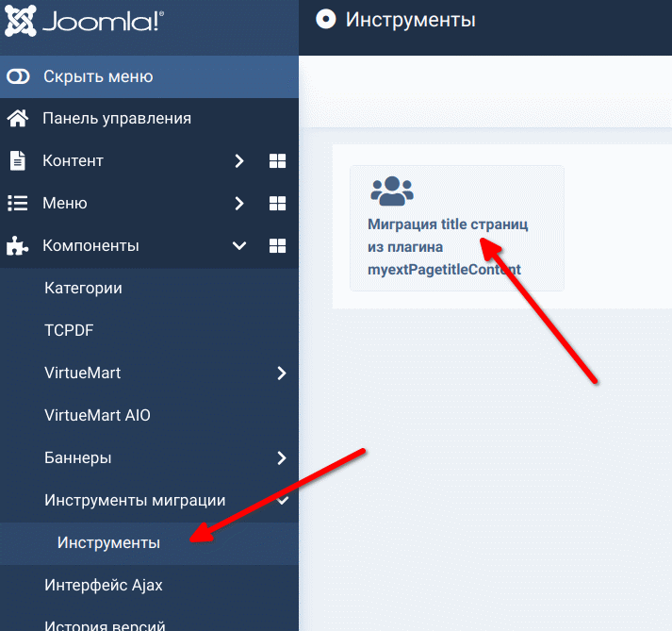This screenshot has height=631, width=672.
Task: Click the Компоненты puzzle icon
Action: [18, 246]
